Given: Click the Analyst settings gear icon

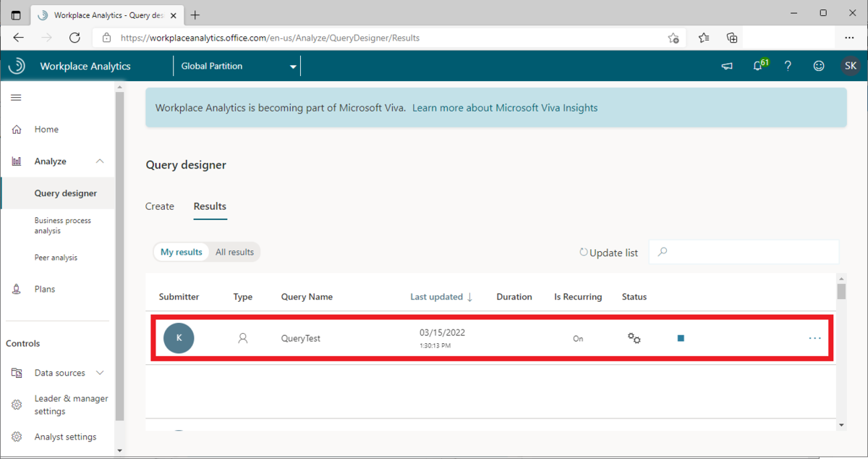Looking at the screenshot, I should (17, 437).
